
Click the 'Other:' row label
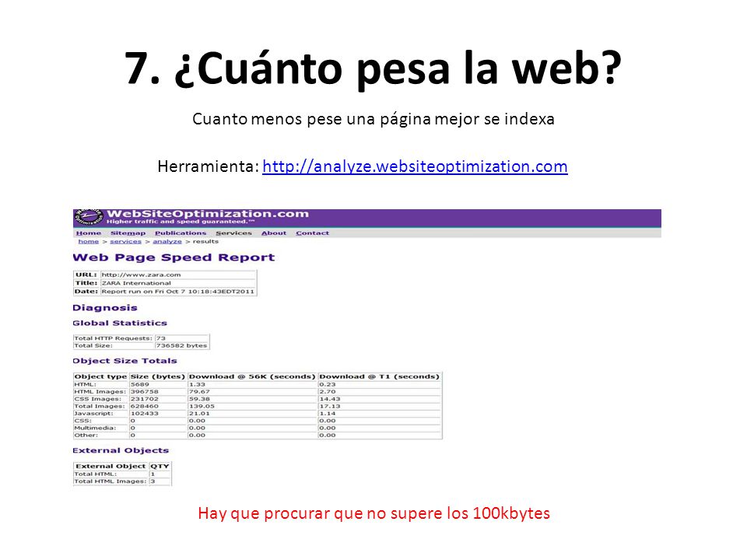[x=86, y=436]
